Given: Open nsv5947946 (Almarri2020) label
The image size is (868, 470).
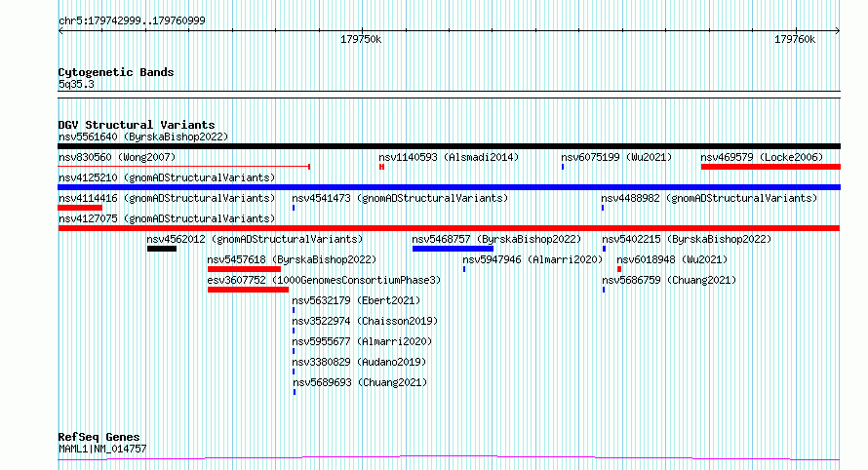Looking at the screenshot, I should tap(533, 259).
